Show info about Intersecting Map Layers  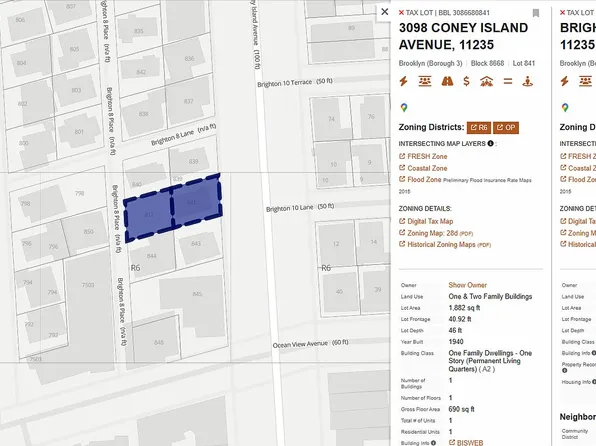point(490,143)
